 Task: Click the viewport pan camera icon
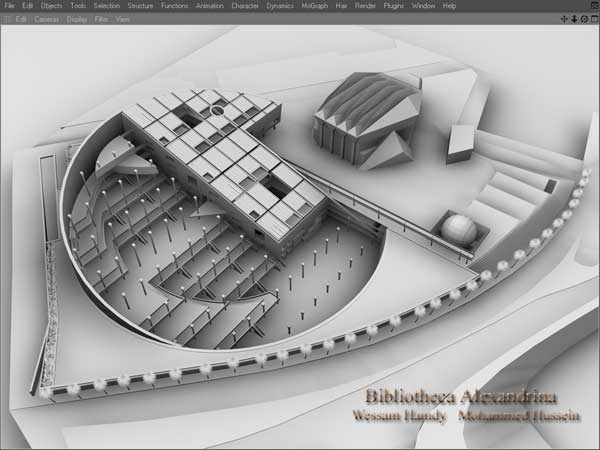[564, 18]
